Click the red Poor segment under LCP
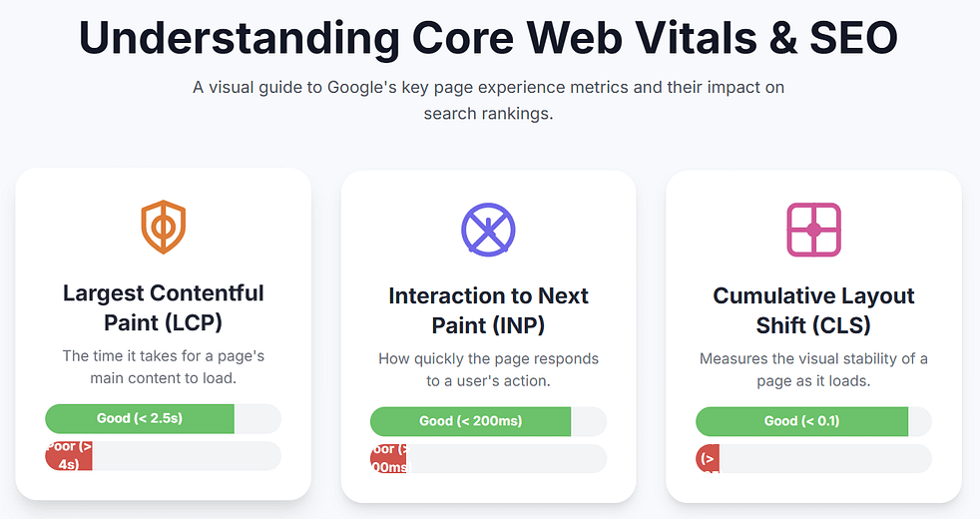 [x=69, y=456]
